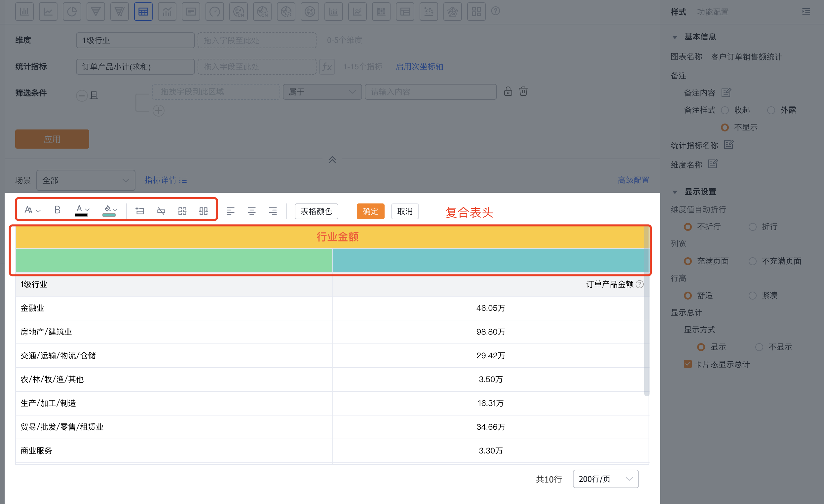Uncheck 卡片态显示总计 checkbox

tap(688, 364)
